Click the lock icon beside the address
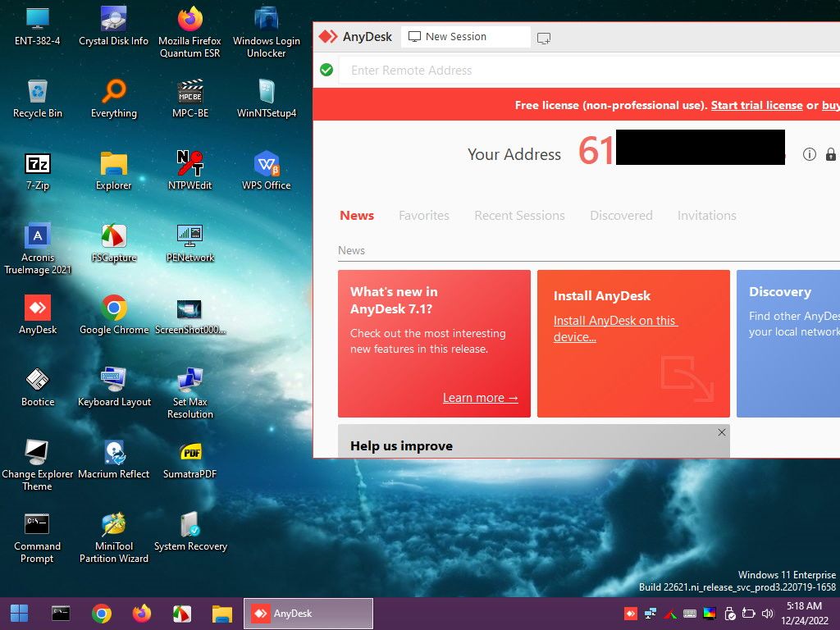Screen dimensions: 840x630 pos(830,154)
